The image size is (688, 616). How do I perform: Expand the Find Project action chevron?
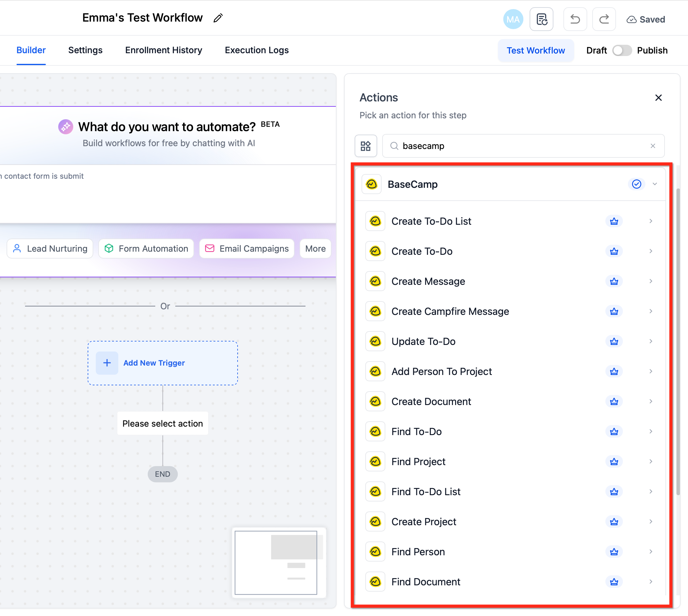(x=650, y=461)
